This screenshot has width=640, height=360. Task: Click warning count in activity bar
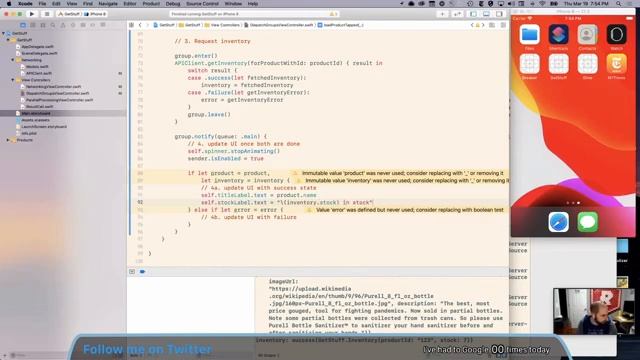click(333, 14)
